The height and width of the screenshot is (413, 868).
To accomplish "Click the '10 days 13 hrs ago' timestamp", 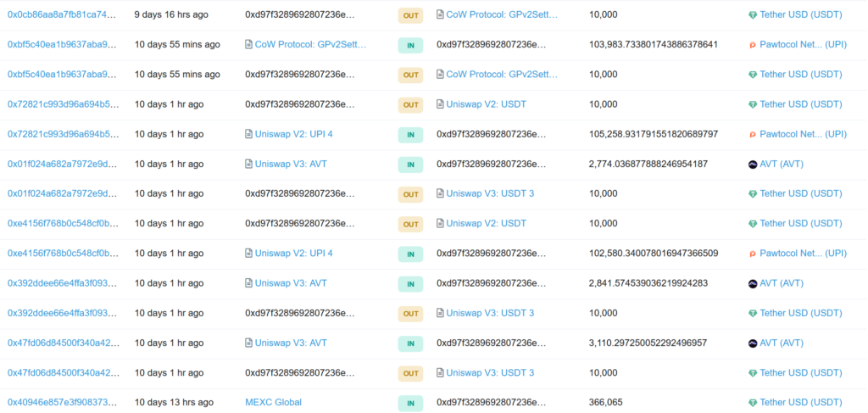I will [x=175, y=403].
